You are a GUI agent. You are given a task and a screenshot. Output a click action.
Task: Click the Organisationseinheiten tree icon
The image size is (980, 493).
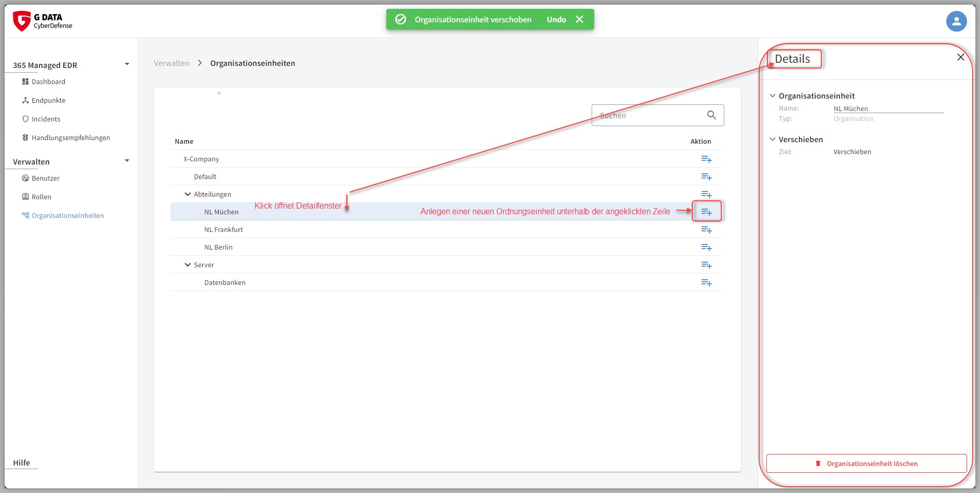click(x=25, y=215)
